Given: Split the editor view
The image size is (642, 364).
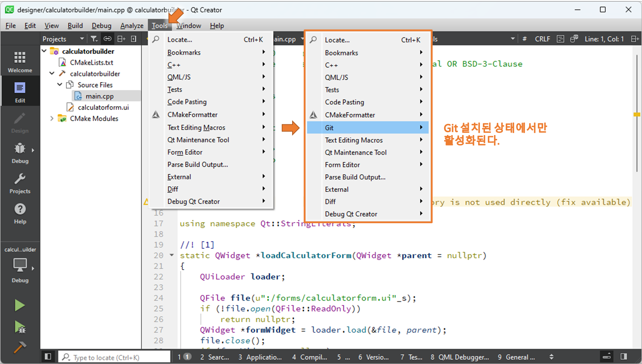Looking at the screenshot, I should point(635,39).
